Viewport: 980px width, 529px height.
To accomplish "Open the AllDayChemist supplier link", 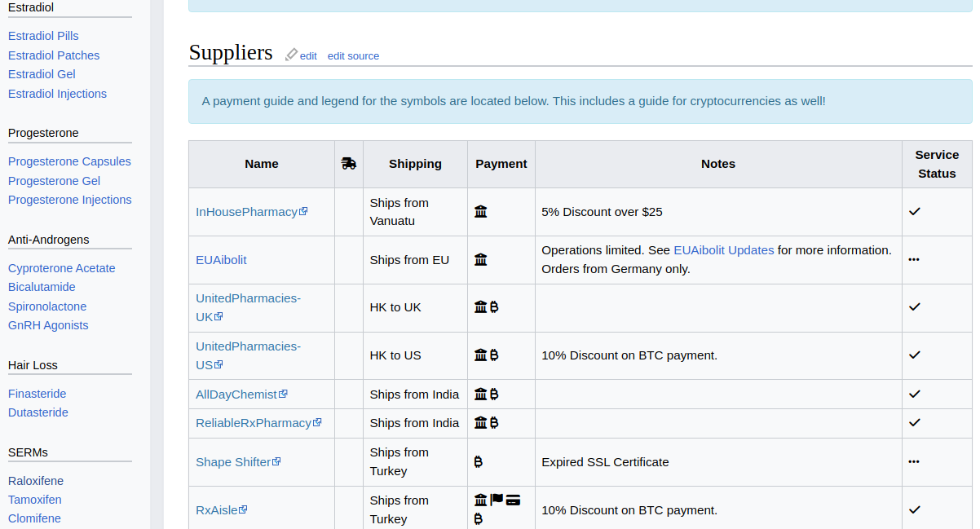I will (241, 395).
